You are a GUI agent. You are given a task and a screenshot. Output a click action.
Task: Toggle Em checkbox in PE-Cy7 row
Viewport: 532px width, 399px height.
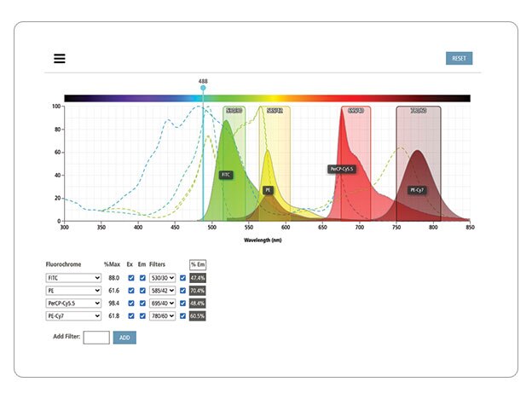click(x=142, y=315)
